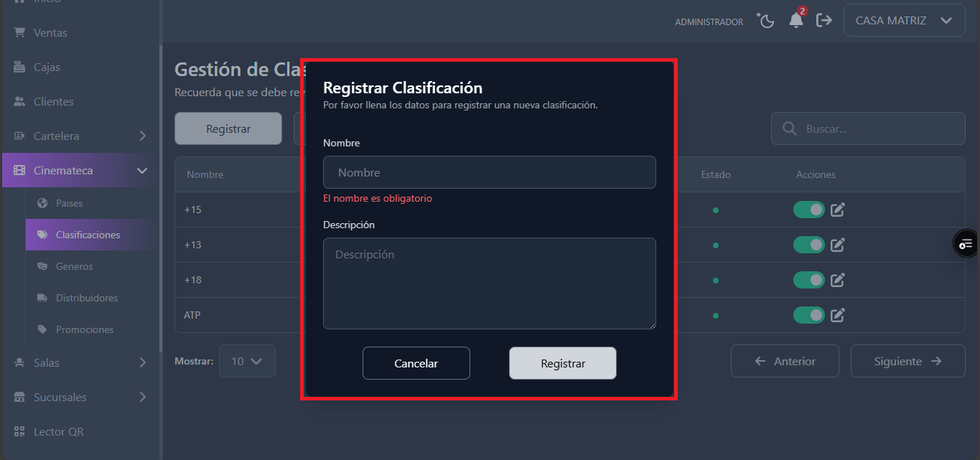This screenshot has width=980, height=460.
Task: Open the CASA MATRIZ branch dropdown
Action: coord(904,19)
